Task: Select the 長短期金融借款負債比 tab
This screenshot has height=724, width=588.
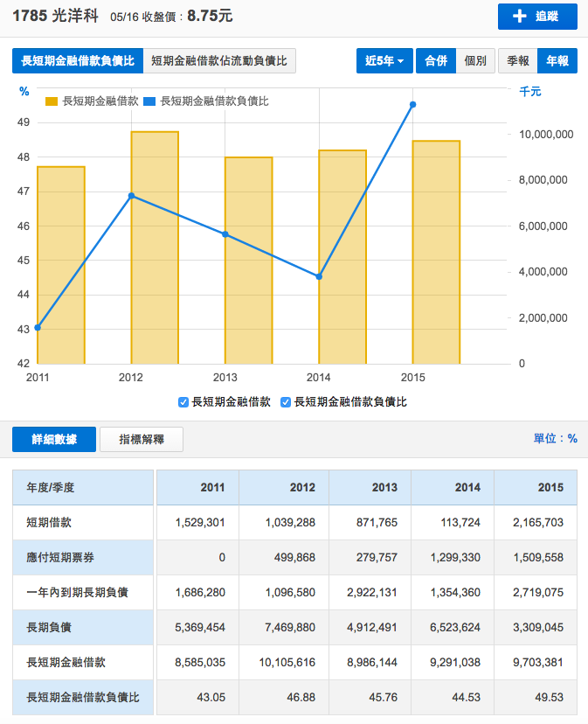Action: pos(77,60)
